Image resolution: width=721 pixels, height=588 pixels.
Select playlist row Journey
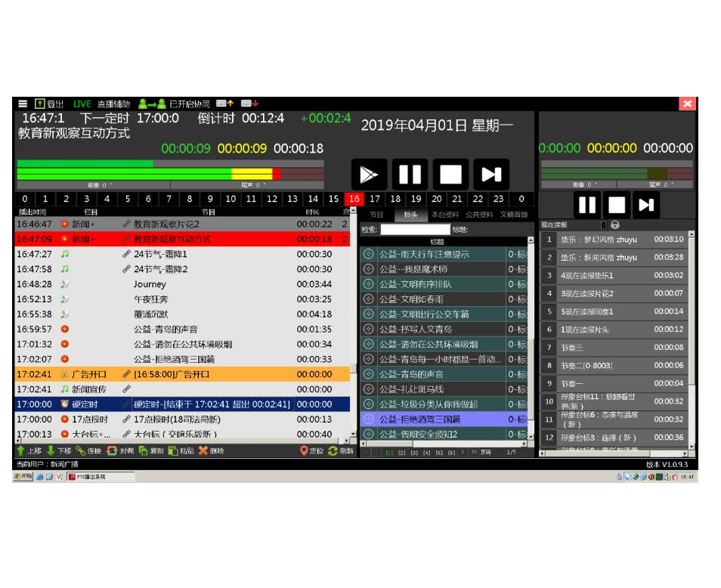point(183,284)
